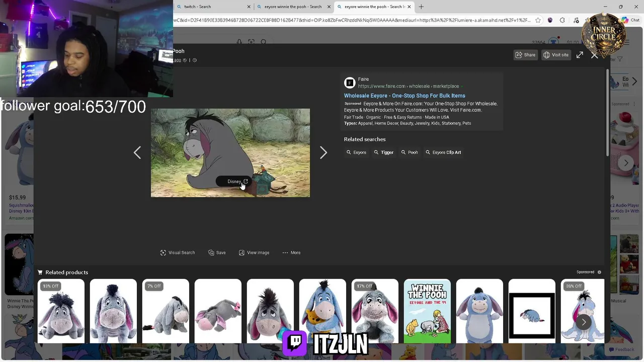644x362 pixels.
Task: Open related product with 7% Off badge
Action: (x=166, y=311)
